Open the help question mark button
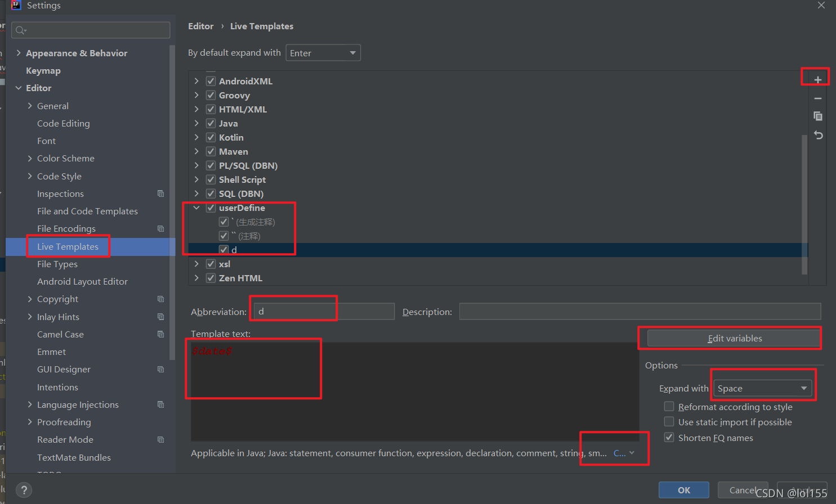The width and height of the screenshot is (836, 504). (24, 490)
